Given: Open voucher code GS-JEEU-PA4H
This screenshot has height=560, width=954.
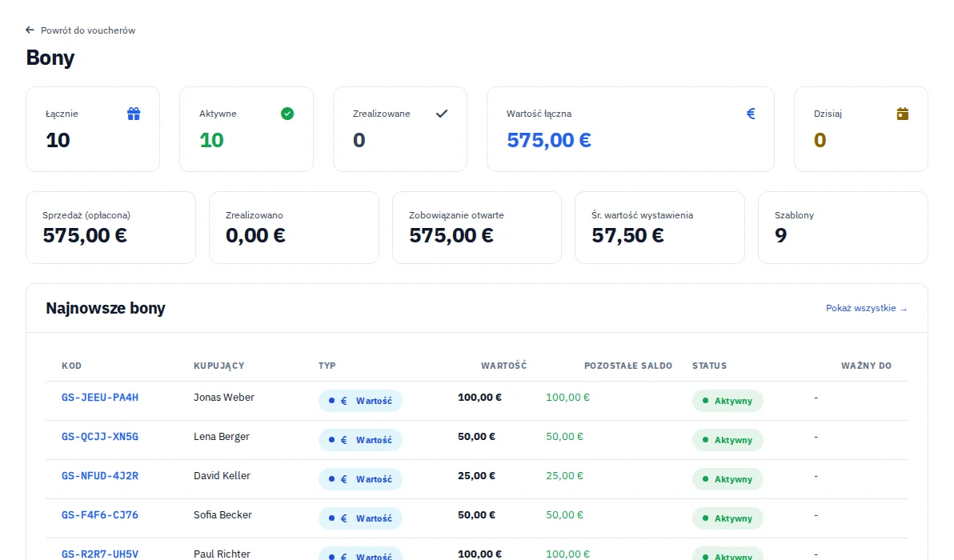Looking at the screenshot, I should point(100,398).
